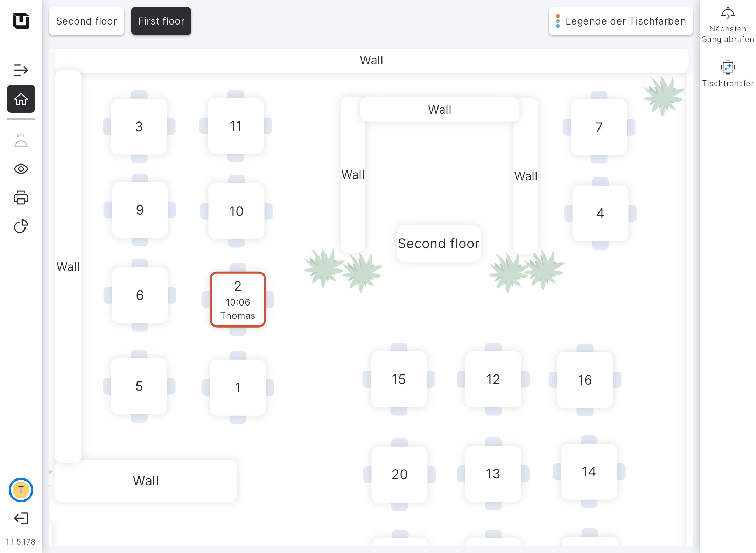Open the serving cloche orders icon
The width and height of the screenshot is (756, 553).
point(21,141)
